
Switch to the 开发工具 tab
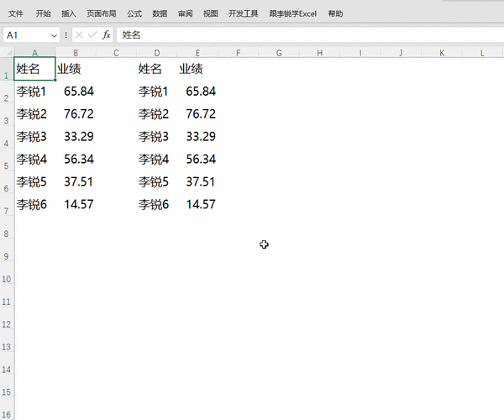click(x=244, y=13)
